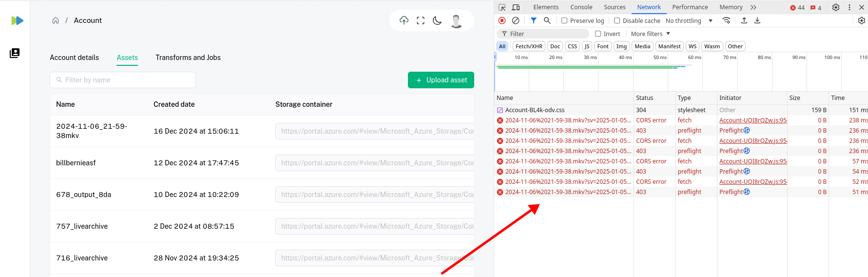868x277 pixels.
Task: Open Network panel settings gear
Action: click(x=862, y=20)
